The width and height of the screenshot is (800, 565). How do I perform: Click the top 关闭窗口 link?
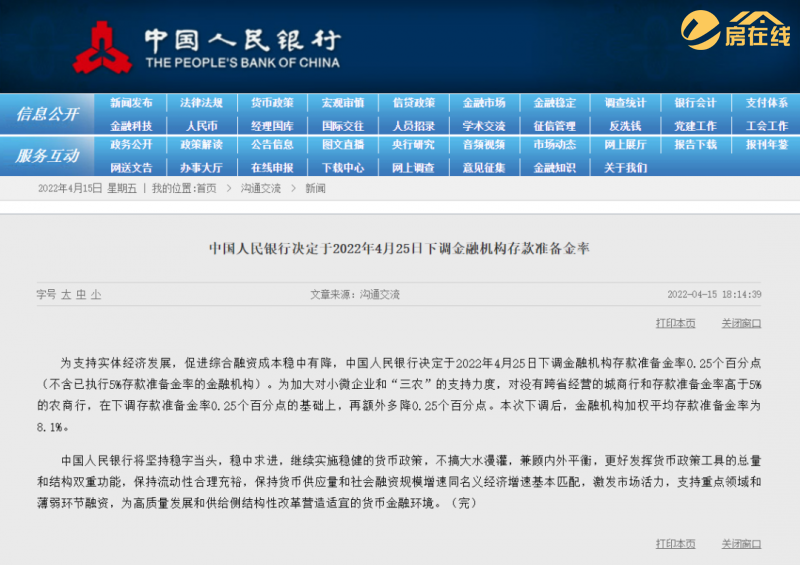pos(741,323)
